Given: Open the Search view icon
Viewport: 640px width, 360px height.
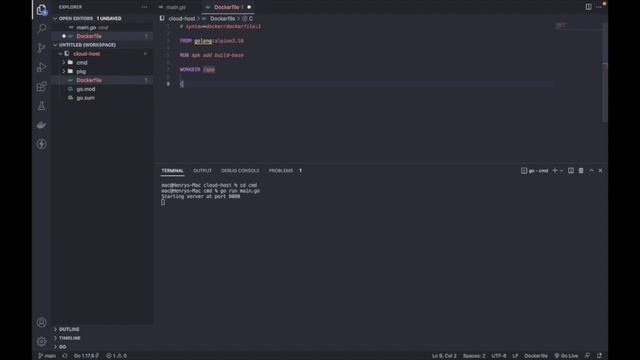Looking at the screenshot, I should pyautogui.click(x=41, y=28).
